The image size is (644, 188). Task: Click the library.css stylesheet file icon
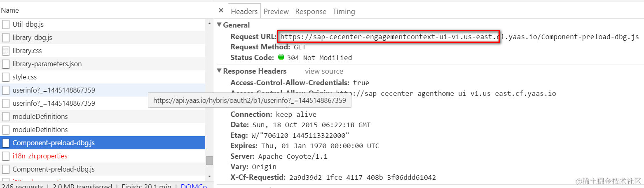click(x=6, y=51)
